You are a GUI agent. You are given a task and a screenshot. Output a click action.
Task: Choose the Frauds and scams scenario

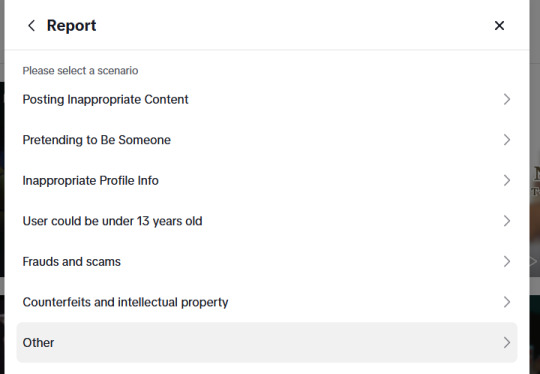coord(267,261)
